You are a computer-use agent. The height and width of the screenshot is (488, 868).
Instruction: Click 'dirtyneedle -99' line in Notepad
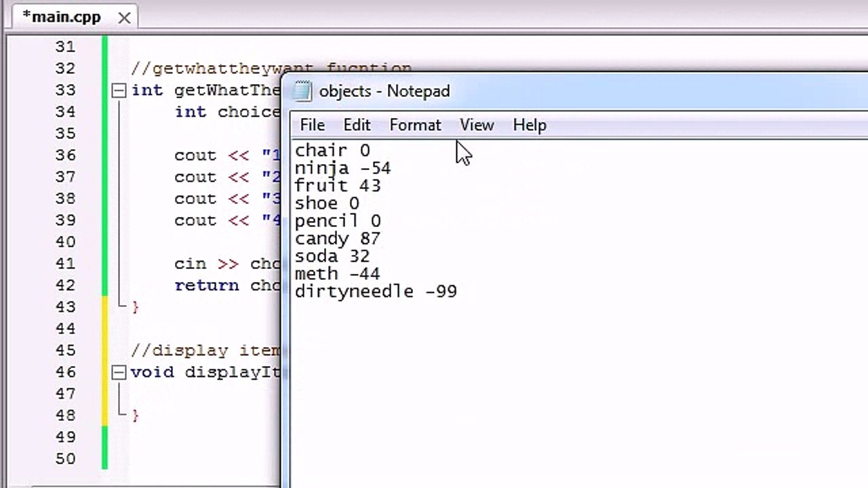376,291
